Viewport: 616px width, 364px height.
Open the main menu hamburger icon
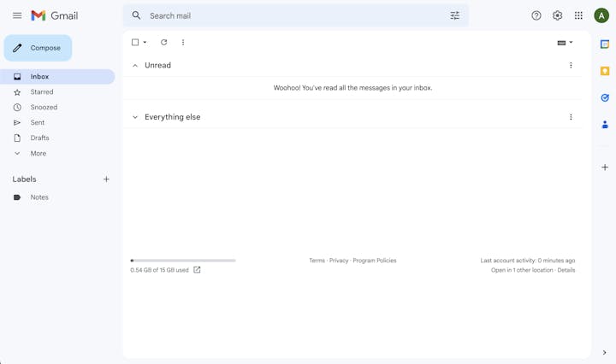17,15
